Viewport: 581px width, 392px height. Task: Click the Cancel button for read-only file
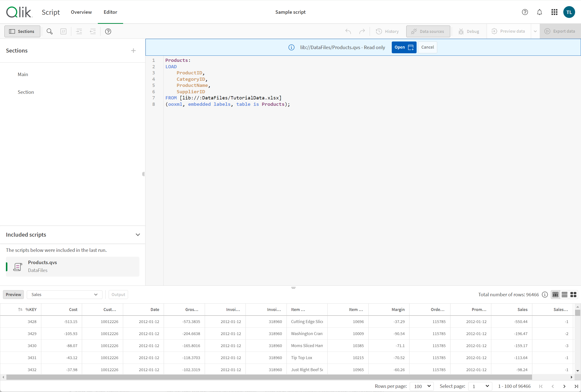point(427,47)
